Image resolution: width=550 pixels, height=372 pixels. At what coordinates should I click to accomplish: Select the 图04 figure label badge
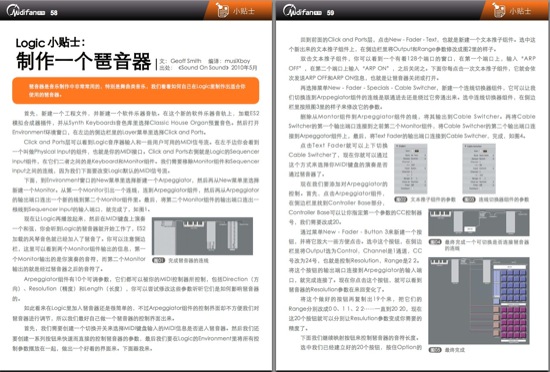[435, 242]
